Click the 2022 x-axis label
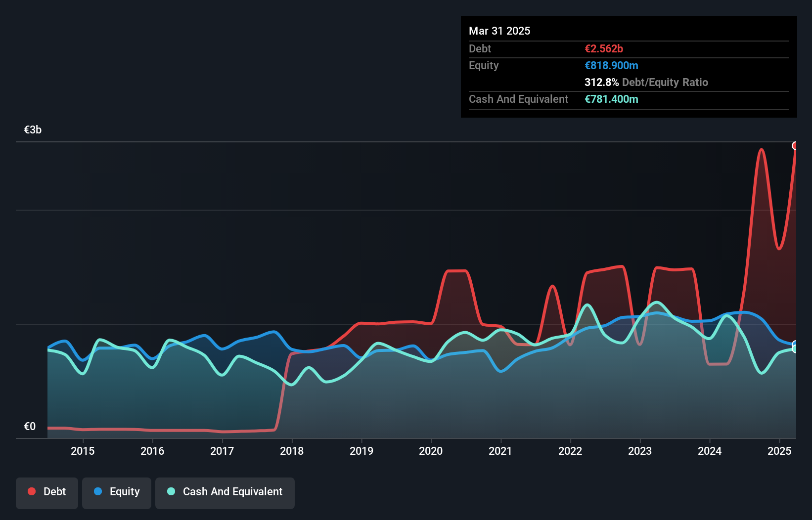812x520 pixels. 570,451
